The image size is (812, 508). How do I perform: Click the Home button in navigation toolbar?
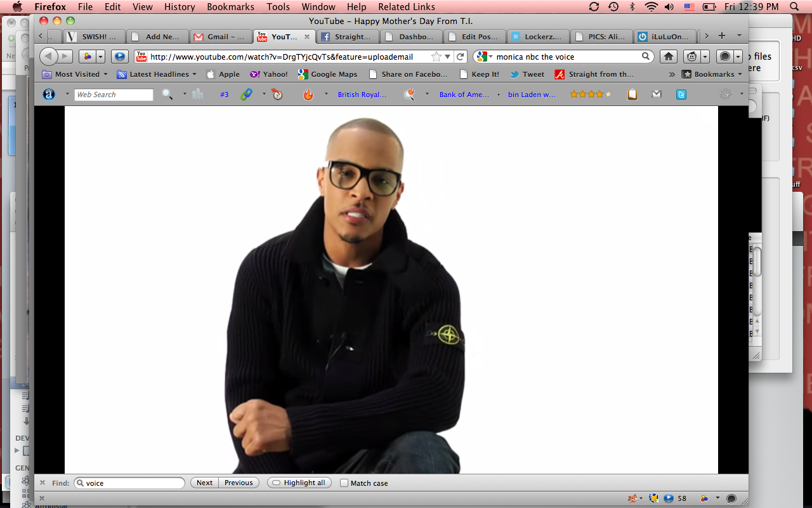coord(668,57)
